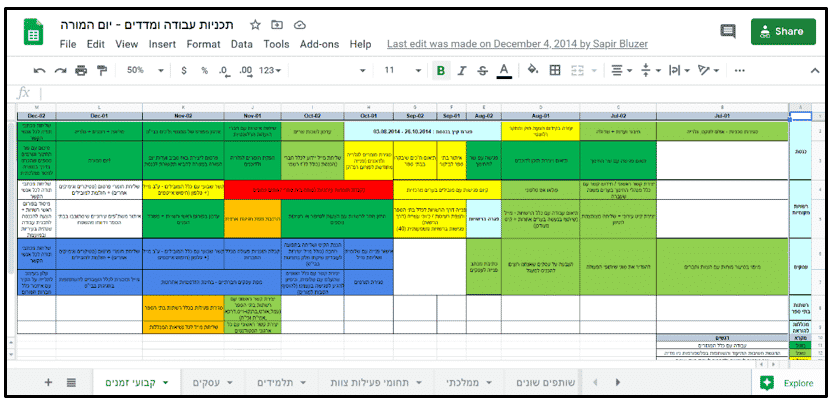The image size is (829, 399).
Task: Open the Format menu
Action: point(203,44)
